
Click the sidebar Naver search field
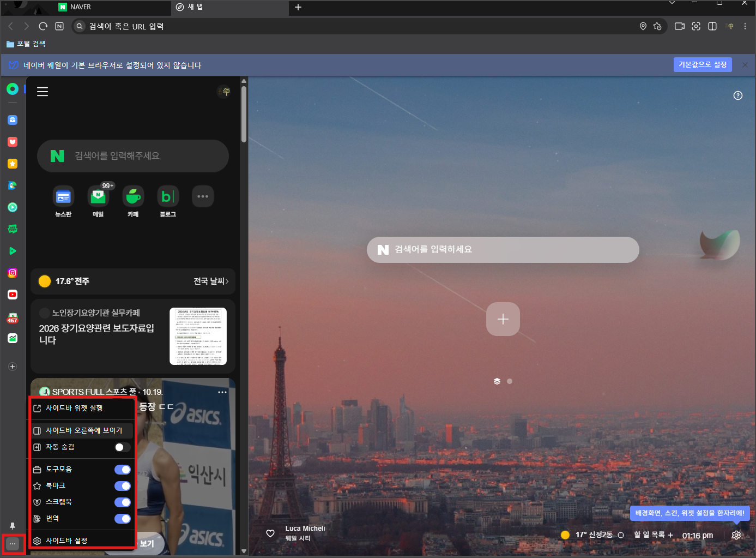coord(133,156)
